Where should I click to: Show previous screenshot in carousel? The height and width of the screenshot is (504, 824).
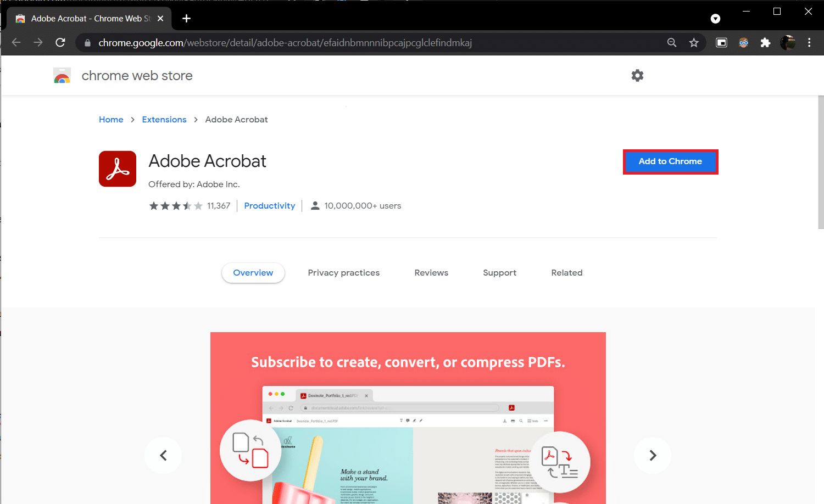point(163,455)
